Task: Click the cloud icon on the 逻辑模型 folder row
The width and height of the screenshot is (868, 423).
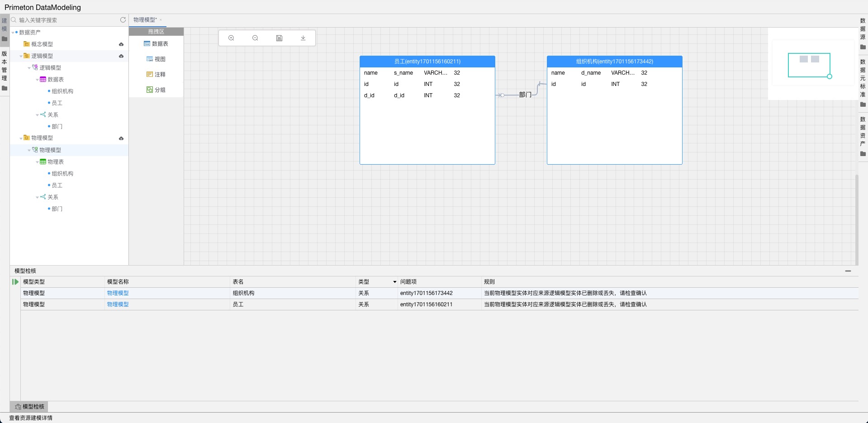Action: click(x=121, y=56)
